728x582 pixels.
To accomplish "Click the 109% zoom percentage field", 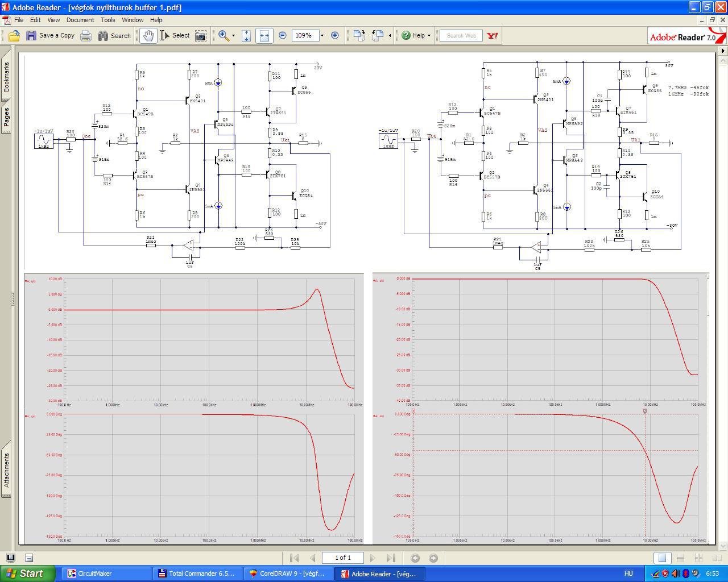I will pyautogui.click(x=305, y=35).
